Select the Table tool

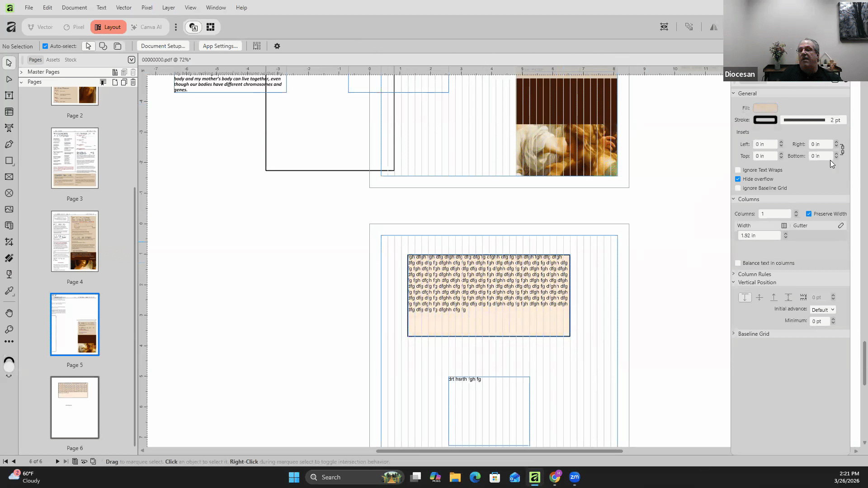(x=9, y=112)
